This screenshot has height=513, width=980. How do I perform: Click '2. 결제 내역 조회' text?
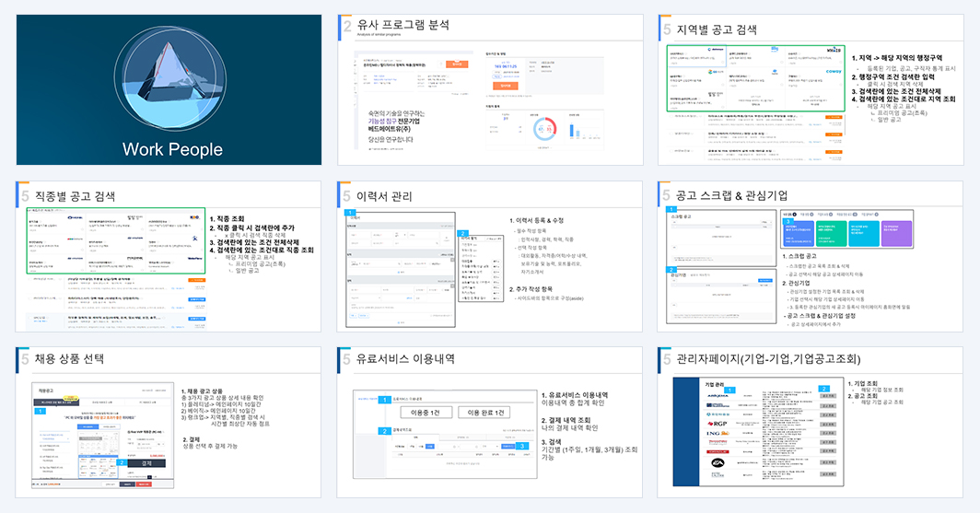pyautogui.click(x=566, y=421)
